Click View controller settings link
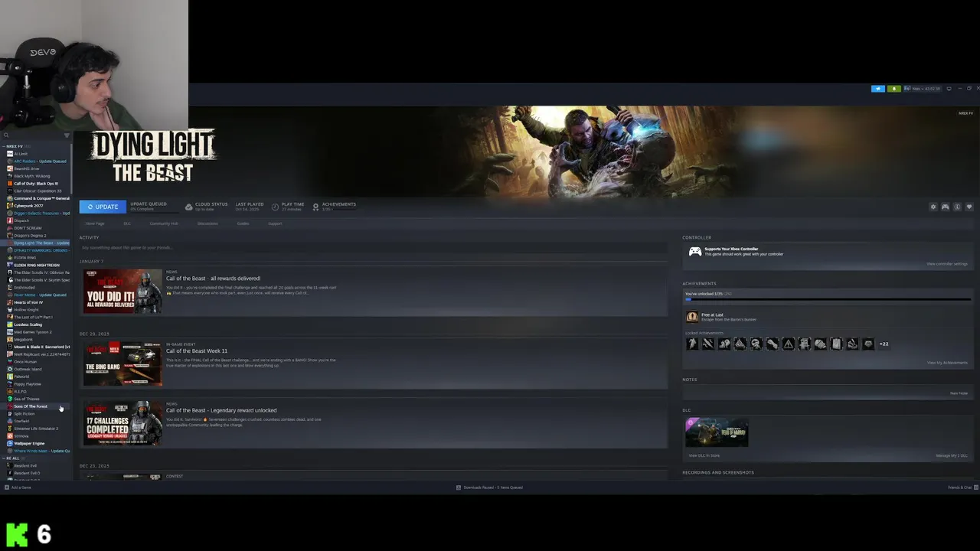This screenshot has width=980, height=551. click(x=947, y=264)
